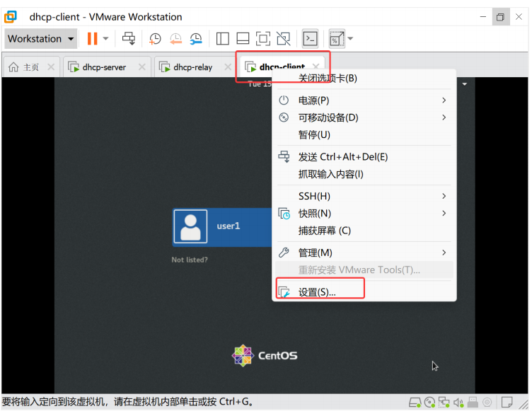The height and width of the screenshot is (411, 532).
Task: Minimize the VMware Workstation window
Action: [483, 17]
